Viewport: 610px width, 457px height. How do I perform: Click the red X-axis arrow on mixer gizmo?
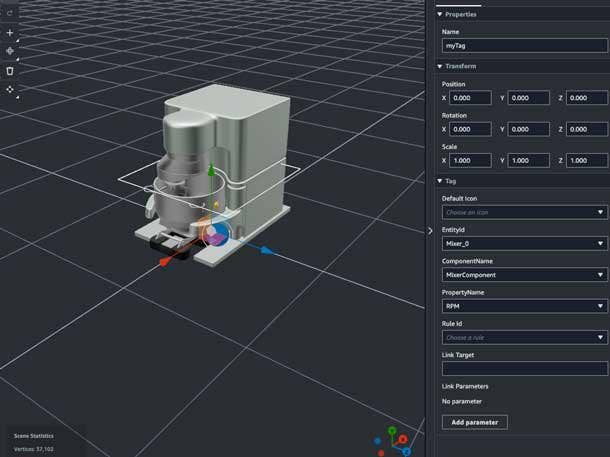[x=164, y=262]
